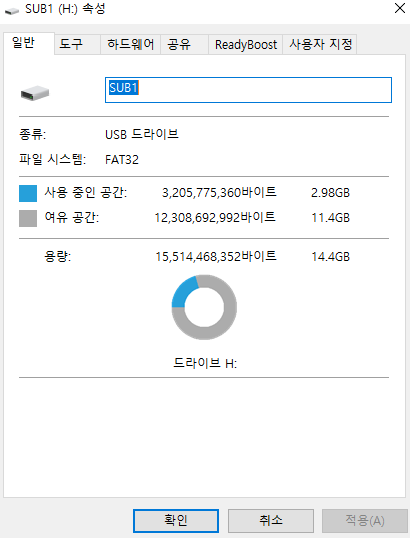Click the grayed 적용(A) button
The width and height of the screenshot is (410, 538).
[x=365, y=521]
